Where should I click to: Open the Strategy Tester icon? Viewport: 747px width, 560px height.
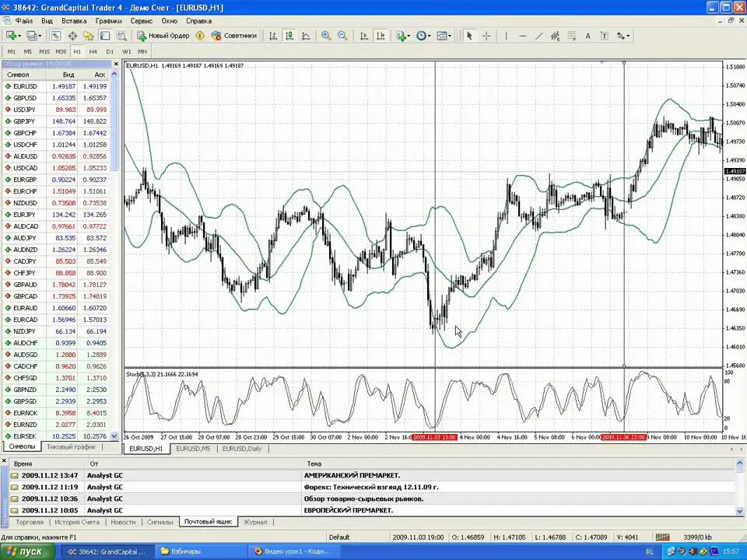(121, 36)
